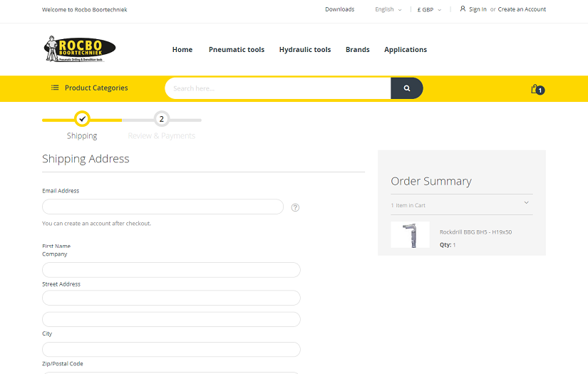Click Create an Account link
Viewport: 588px width, 374px height.
(x=522, y=9)
